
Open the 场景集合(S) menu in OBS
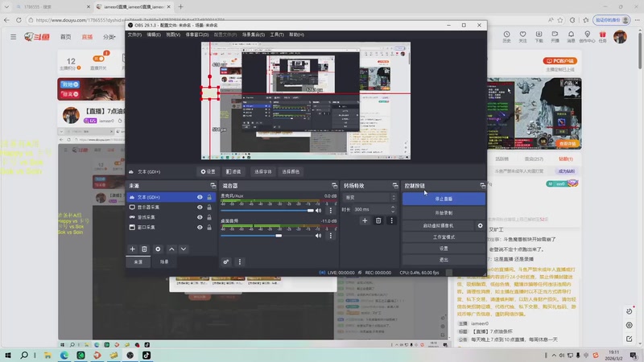pos(253,35)
